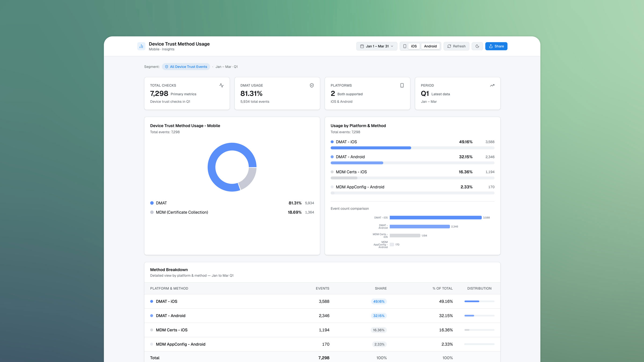Click the upload arrow icon in the Share button
The height and width of the screenshot is (362, 644).
pyautogui.click(x=491, y=46)
